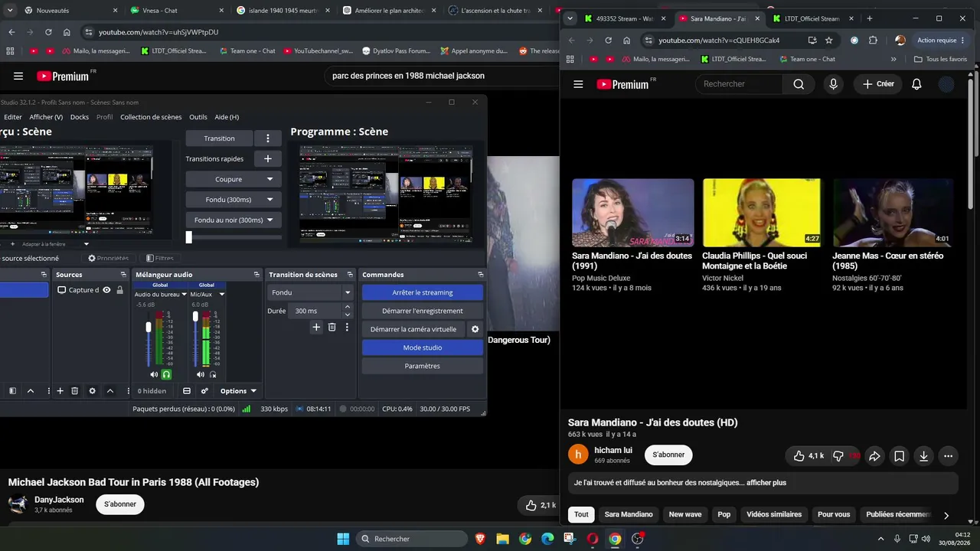Click Démarrer la caméra virtuelle button

click(x=413, y=329)
